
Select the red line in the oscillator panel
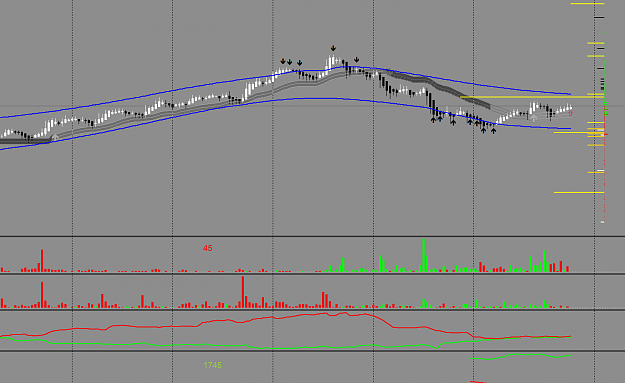click(285, 327)
